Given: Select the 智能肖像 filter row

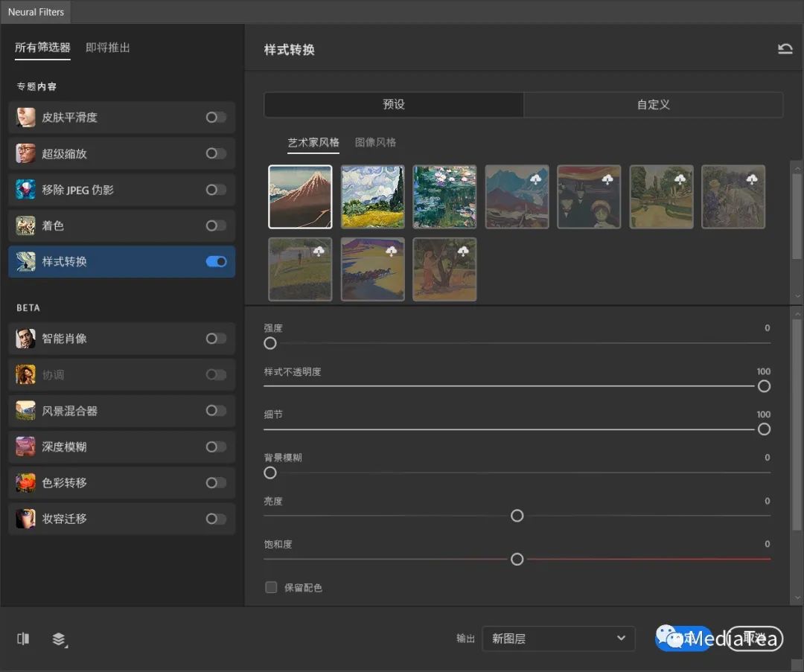Looking at the screenshot, I should [x=121, y=339].
